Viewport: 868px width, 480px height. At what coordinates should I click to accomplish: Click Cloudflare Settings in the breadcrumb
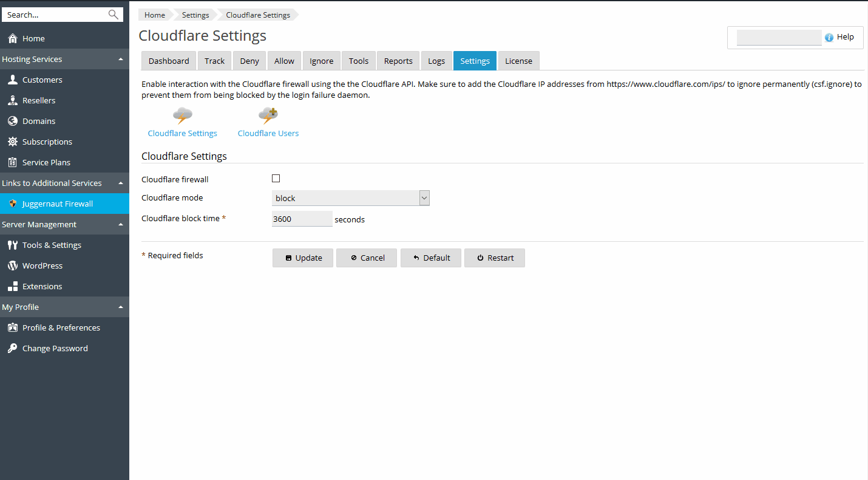(x=258, y=15)
